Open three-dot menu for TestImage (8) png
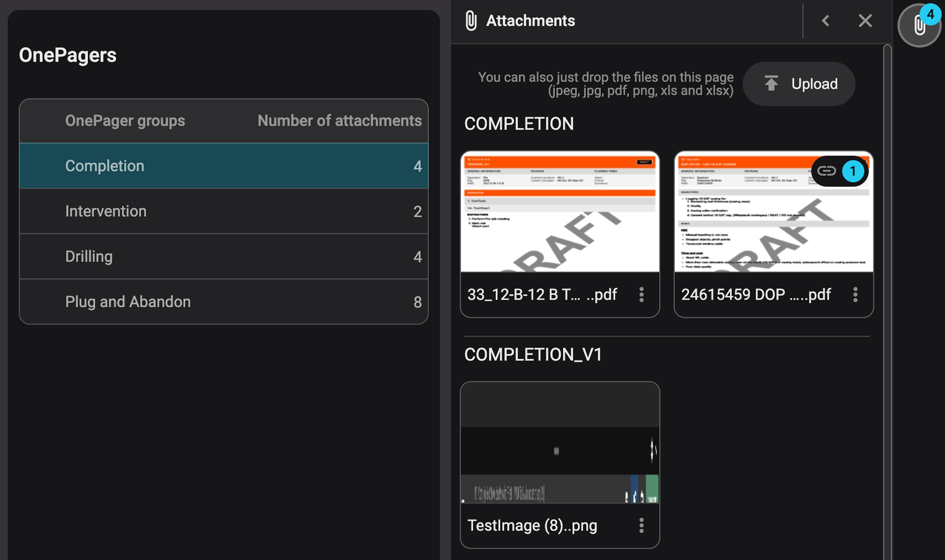The height and width of the screenshot is (560, 945). [x=641, y=525]
